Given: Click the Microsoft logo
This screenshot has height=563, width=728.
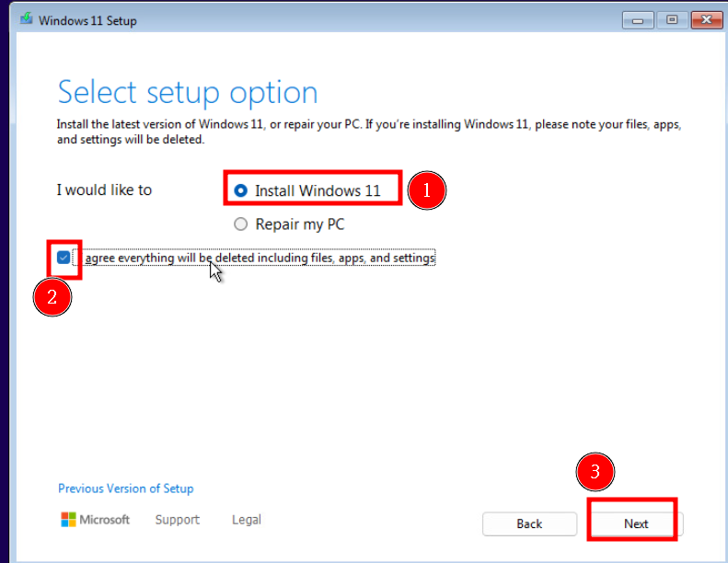Looking at the screenshot, I should click(x=95, y=520).
